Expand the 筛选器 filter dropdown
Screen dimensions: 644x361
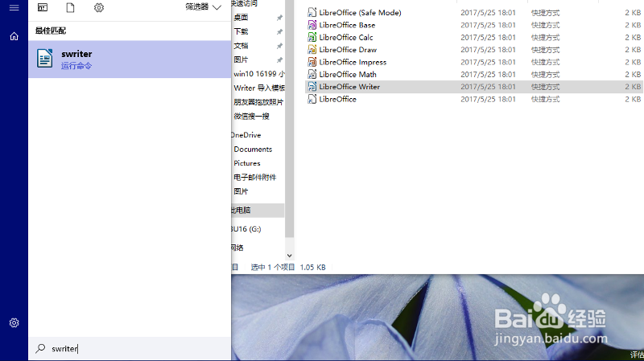pyautogui.click(x=204, y=7)
